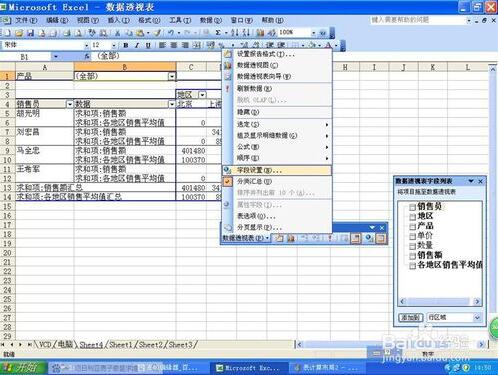Choose 表选项 menu entry
The image size is (498, 375).
coord(277,216)
